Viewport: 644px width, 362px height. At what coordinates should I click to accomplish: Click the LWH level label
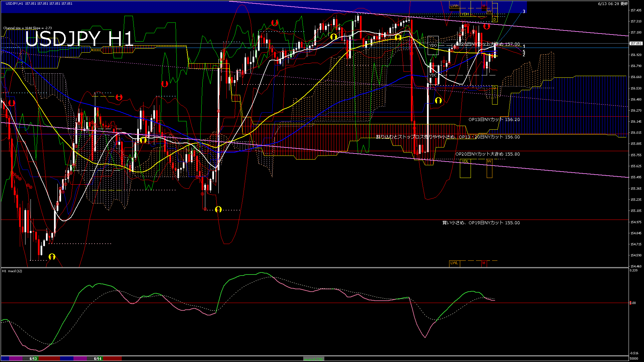(x=454, y=6)
